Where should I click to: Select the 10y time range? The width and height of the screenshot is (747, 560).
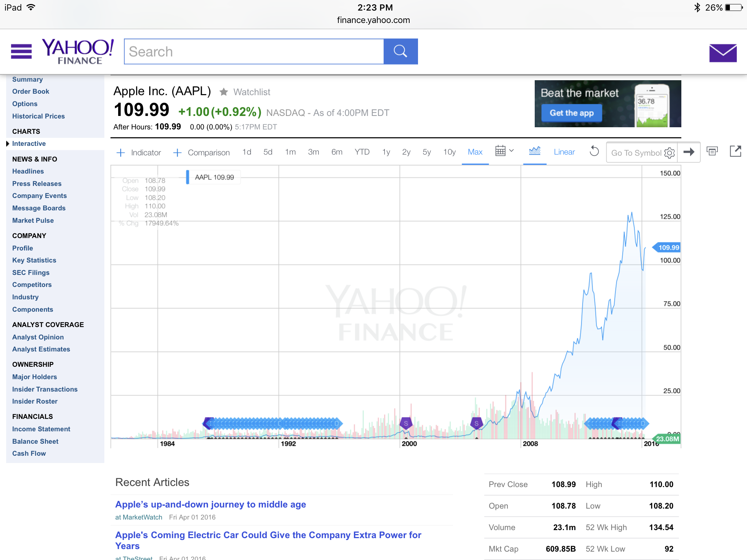click(450, 152)
